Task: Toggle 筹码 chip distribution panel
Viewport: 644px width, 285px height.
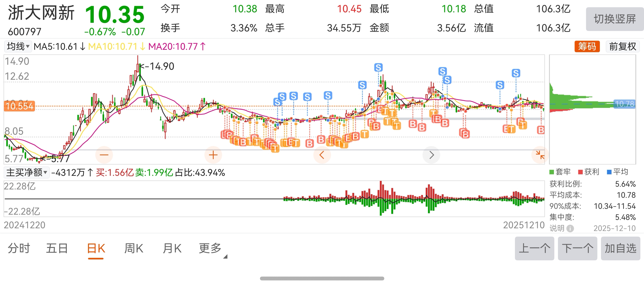Action: click(x=587, y=46)
